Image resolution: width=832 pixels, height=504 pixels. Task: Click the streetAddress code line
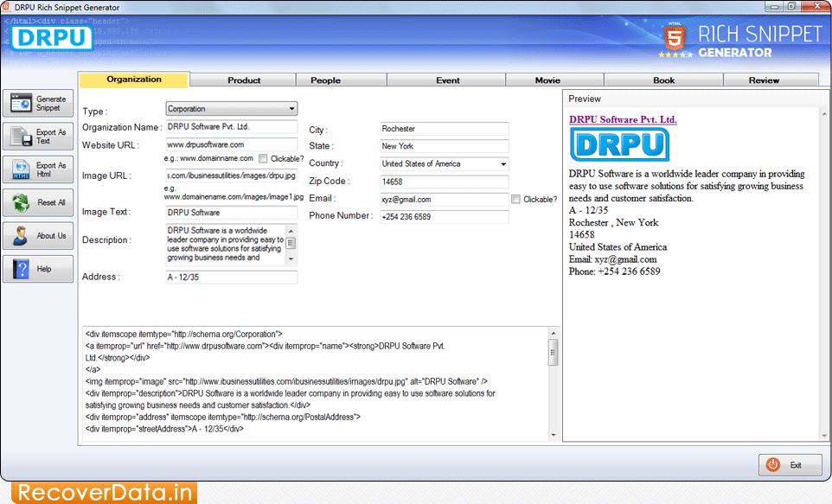coord(164,429)
